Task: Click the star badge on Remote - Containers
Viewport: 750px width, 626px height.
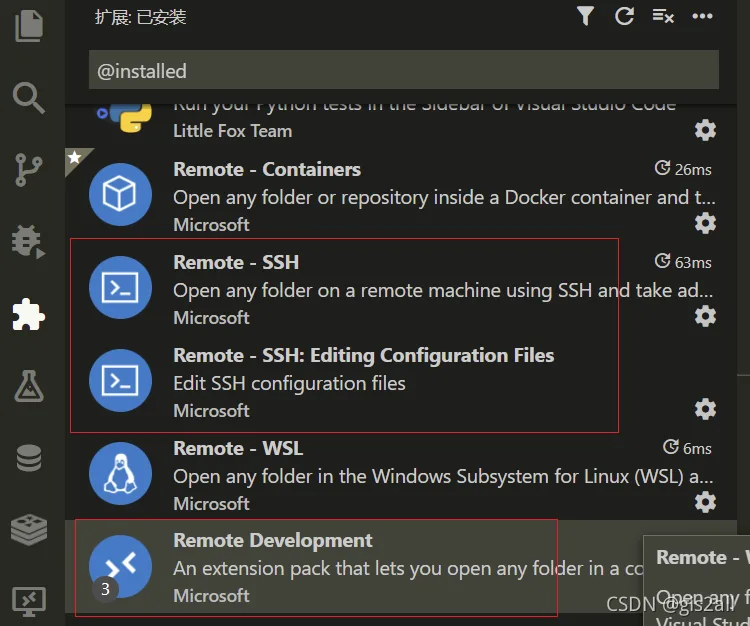Action: 75,157
